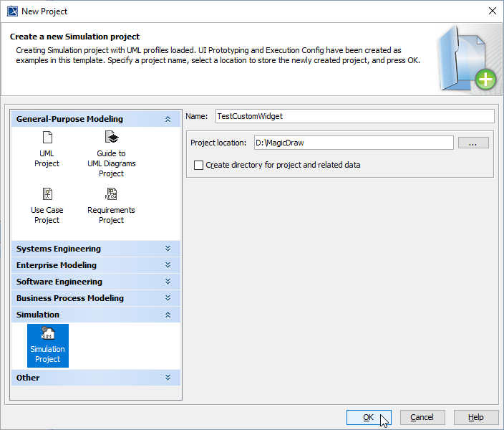Collapse the Simulation section
Screen dimensions: 504x430
pyautogui.click(x=168, y=315)
